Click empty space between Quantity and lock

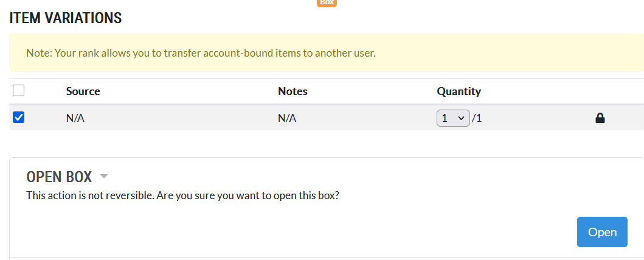[x=535, y=118]
